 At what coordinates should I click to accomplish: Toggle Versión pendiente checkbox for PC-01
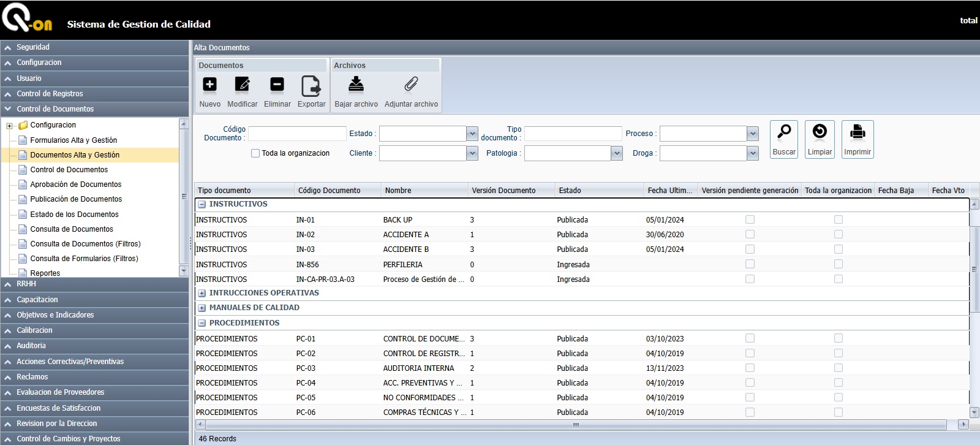tap(750, 338)
